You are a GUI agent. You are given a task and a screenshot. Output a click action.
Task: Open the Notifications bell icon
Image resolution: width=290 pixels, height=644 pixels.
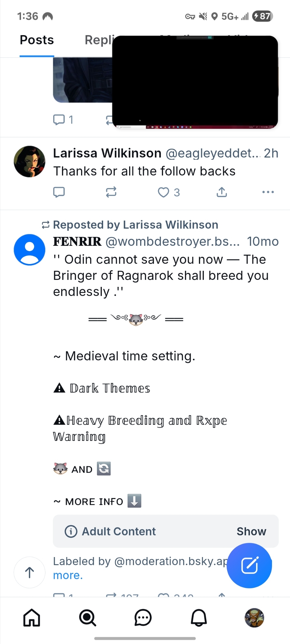click(199, 618)
